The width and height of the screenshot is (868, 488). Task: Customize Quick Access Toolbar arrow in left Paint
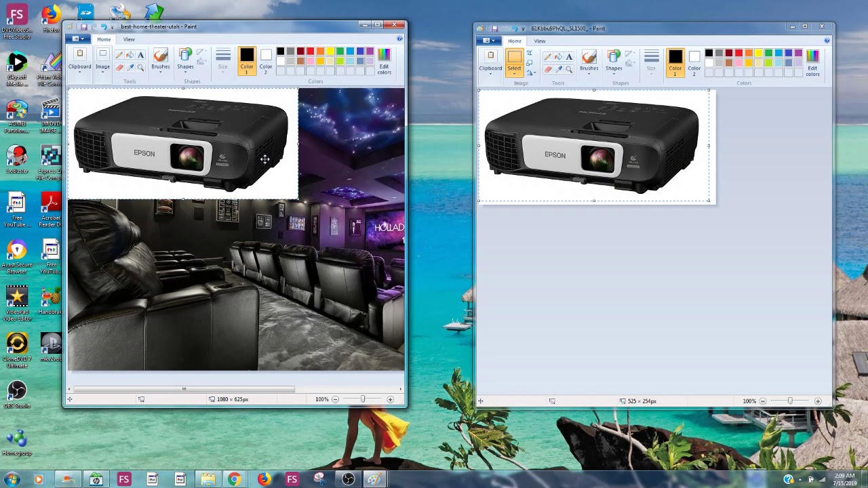point(113,27)
